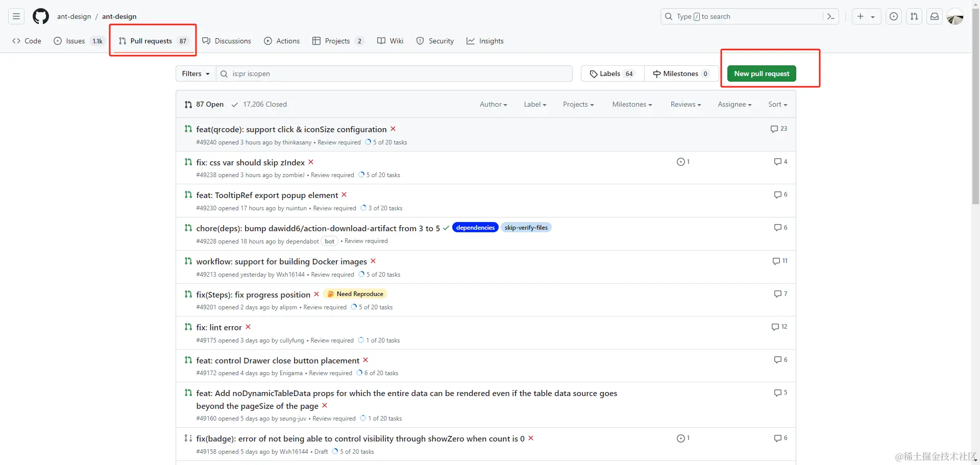The width and height of the screenshot is (980, 465).
Task: View passed checks icon on dawidd6 bump PR
Action: (x=446, y=228)
